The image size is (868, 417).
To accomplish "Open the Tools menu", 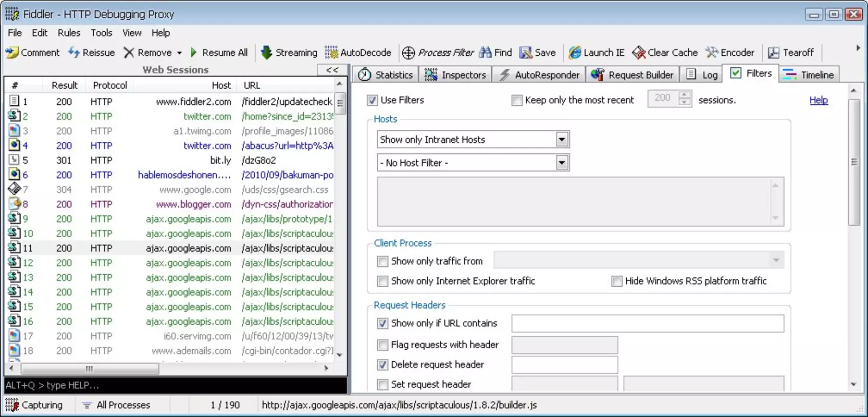I will pyautogui.click(x=101, y=33).
